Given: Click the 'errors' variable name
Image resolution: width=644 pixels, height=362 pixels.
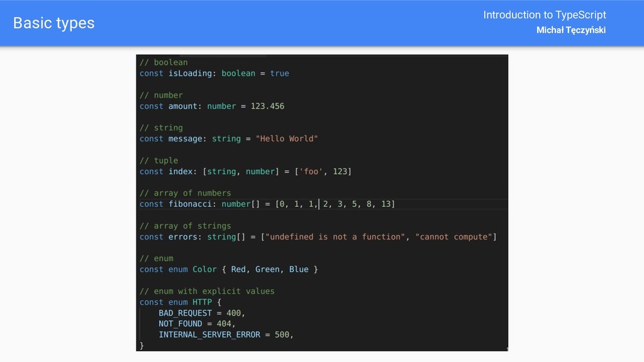Looking at the screenshot, I should [183, 237].
